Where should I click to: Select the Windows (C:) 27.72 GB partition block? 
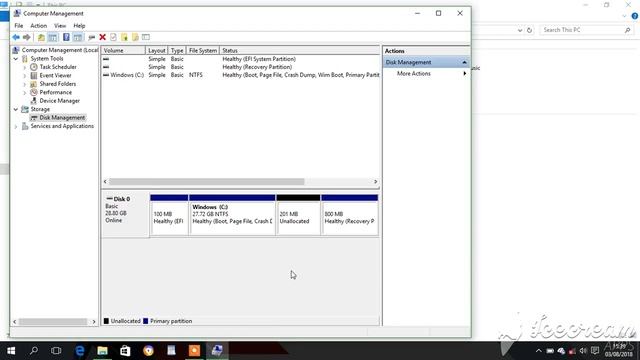[x=232, y=215]
